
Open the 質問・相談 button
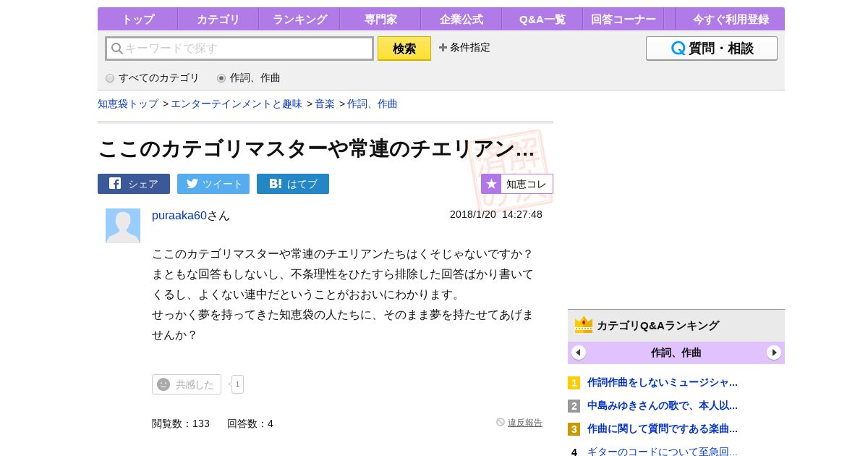[x=712, y=48]
